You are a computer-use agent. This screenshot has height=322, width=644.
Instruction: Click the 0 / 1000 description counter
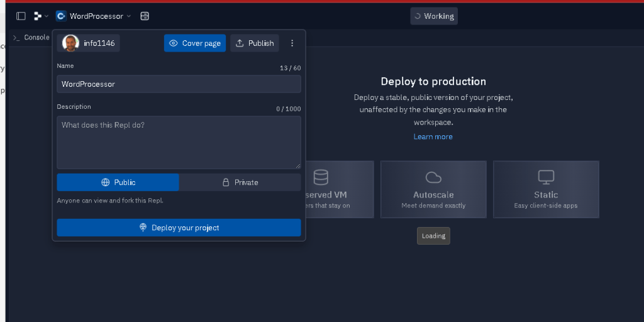[288, 109]
